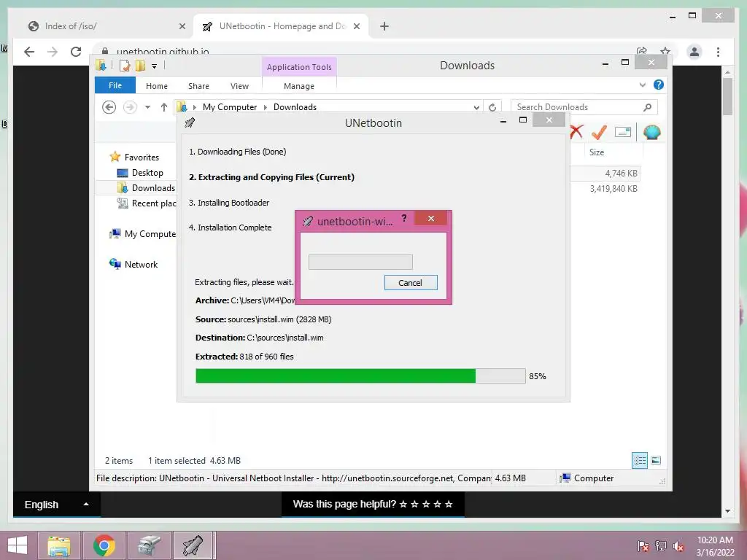
Task: Click the explorer Back arrow button
Action: click(x=109, y=107)
